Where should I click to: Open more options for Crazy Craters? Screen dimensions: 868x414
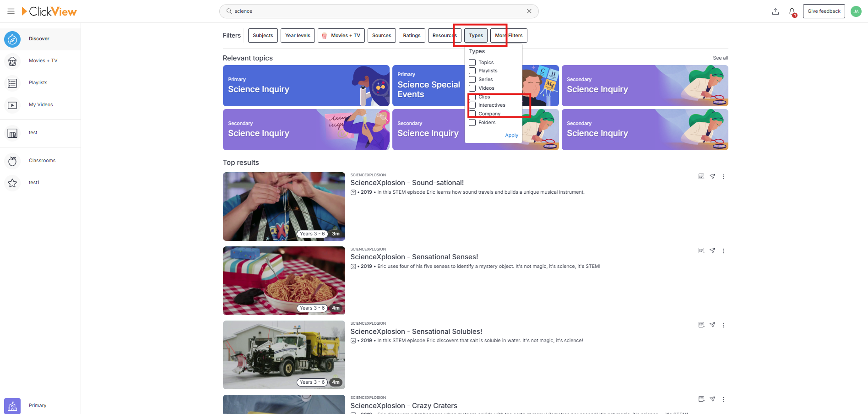[x=724, y=399]
